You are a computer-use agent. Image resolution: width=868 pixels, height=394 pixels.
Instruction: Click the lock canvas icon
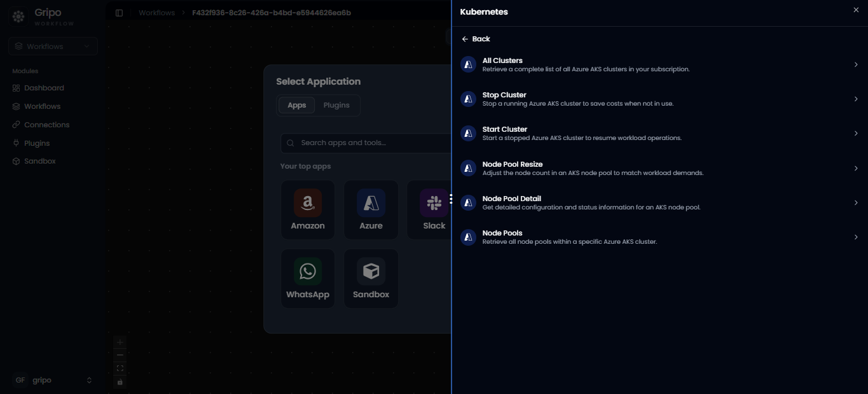point(120,382)
